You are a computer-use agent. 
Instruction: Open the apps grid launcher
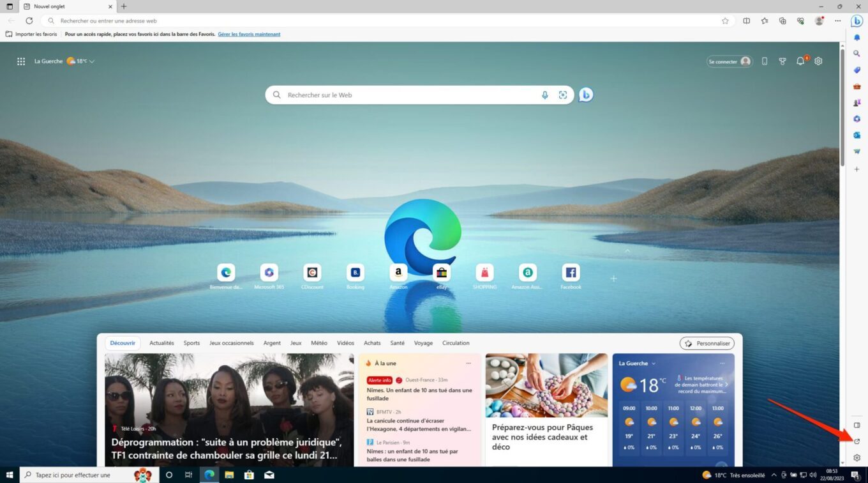[21, 61]
